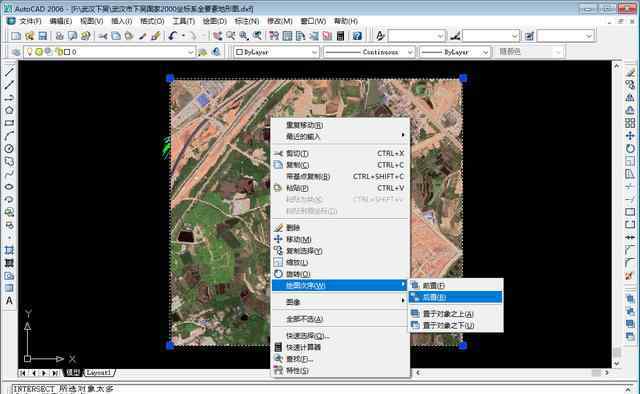The image size is (640, 394).
Task: Click the Help question mark icon
Action: click(x=357, y=36)
